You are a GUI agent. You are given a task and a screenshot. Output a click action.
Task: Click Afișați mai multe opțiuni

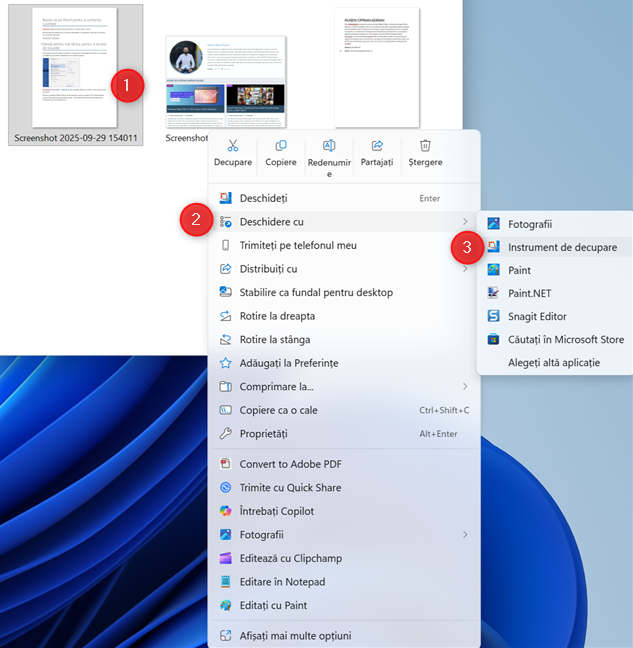click(x=295, y=635)
